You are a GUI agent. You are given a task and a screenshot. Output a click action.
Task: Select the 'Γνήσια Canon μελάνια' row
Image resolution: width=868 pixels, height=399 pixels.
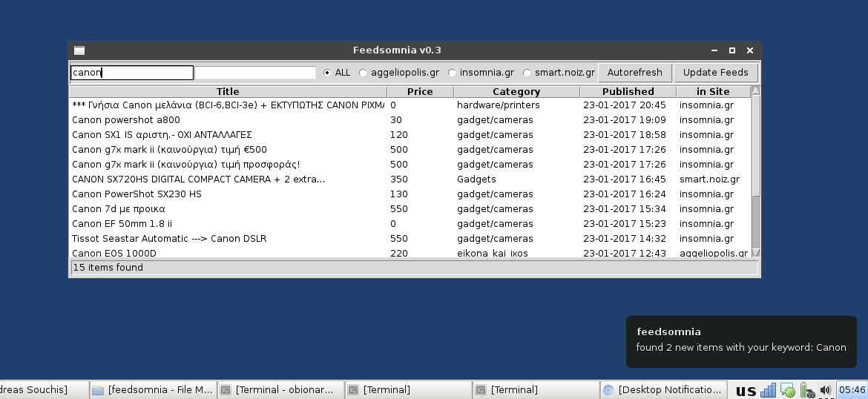click(x=410, y=105)
